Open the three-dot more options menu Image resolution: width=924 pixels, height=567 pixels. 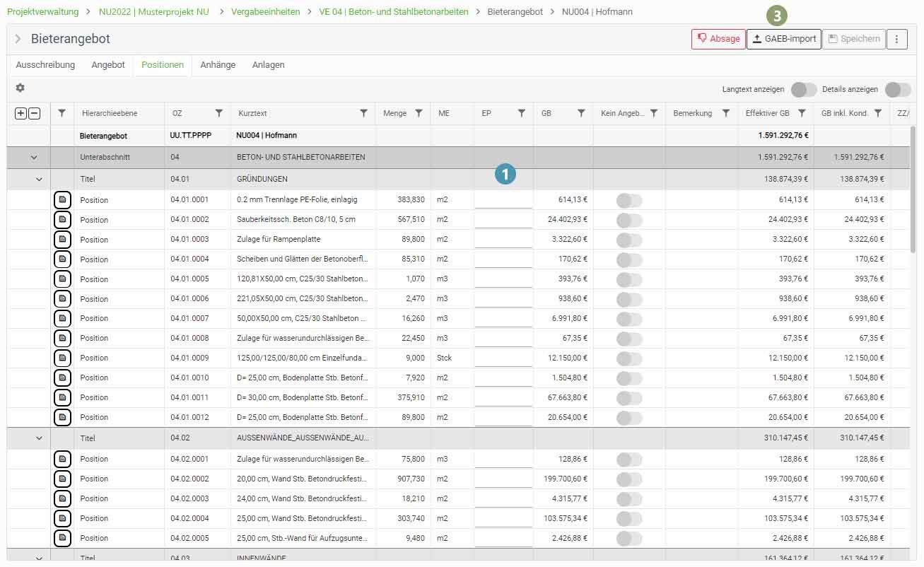click(896, 39)
